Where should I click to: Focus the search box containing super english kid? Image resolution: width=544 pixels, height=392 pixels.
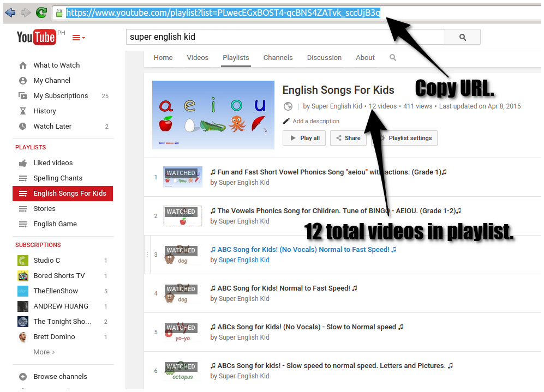coord(285,37)
